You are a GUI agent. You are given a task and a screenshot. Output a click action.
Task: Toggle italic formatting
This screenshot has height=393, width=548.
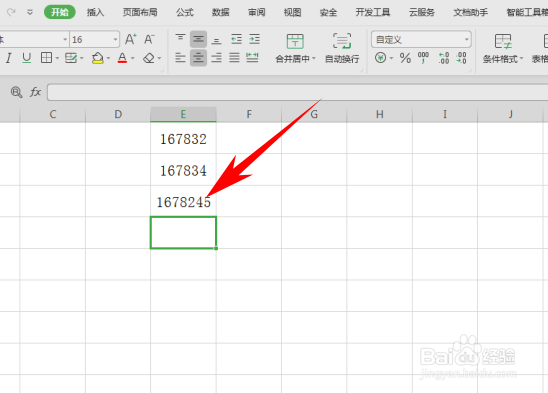(x=9, y=58)
